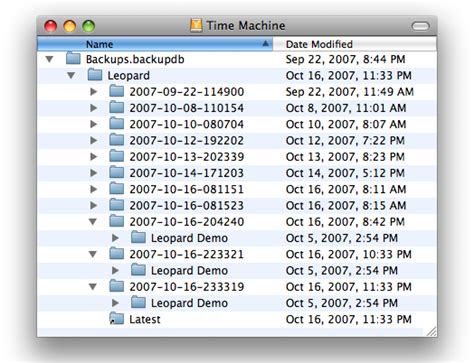The width and height of the screenshot is (474, 363).
Task: Select the Latest alias name
Action: click(145, 319)
